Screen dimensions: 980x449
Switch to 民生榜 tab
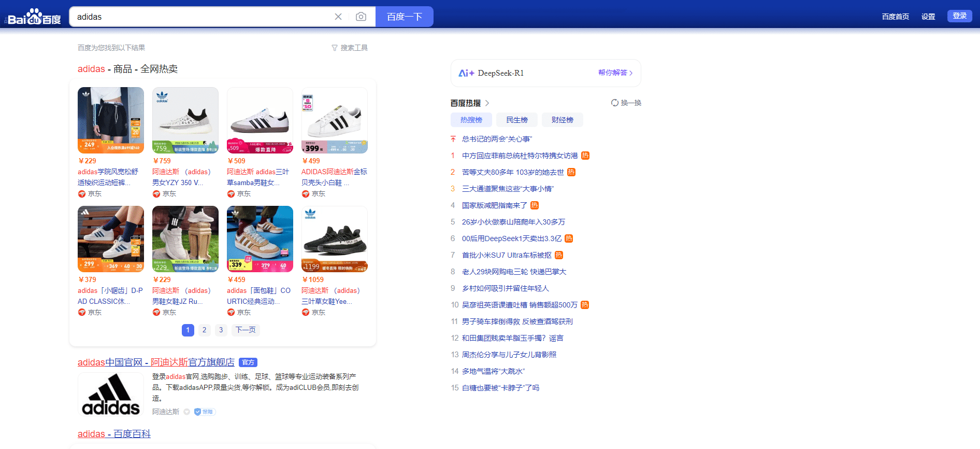[517, 120]
